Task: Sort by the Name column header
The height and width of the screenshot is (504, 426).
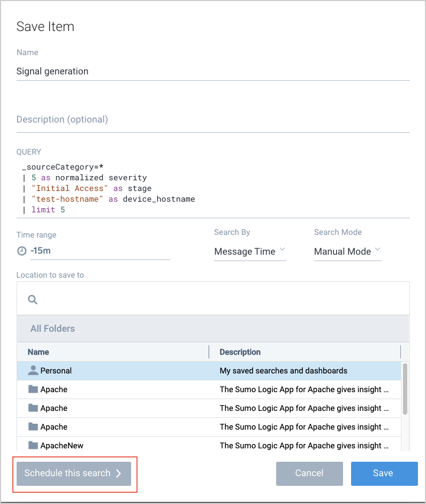Action: point(39,352)
